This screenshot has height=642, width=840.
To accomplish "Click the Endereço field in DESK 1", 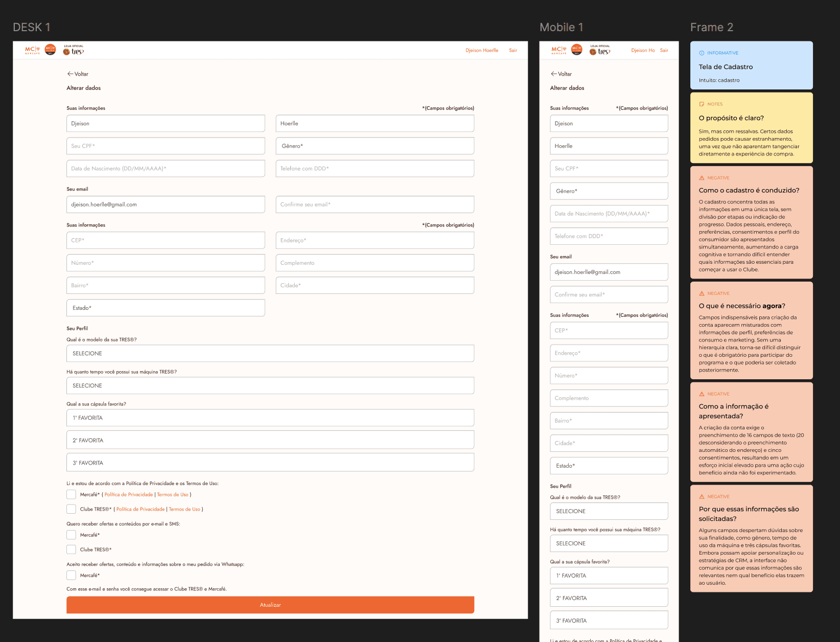I will tap(375, 240).
